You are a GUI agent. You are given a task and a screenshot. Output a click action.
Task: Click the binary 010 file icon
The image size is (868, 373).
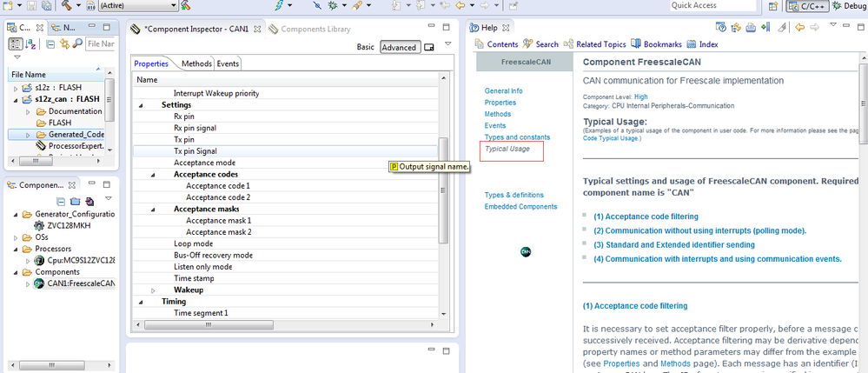(90, 5)
